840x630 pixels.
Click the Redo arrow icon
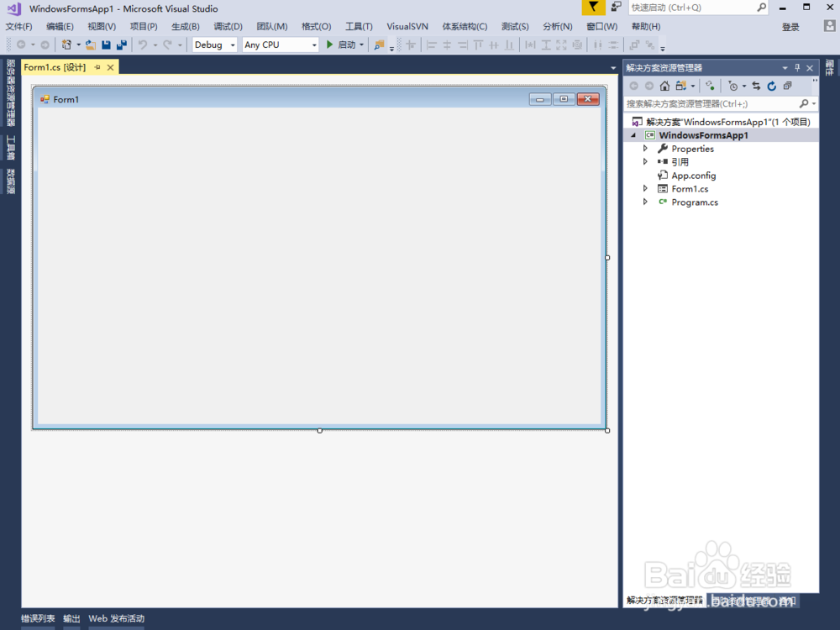tap(167, 45)
